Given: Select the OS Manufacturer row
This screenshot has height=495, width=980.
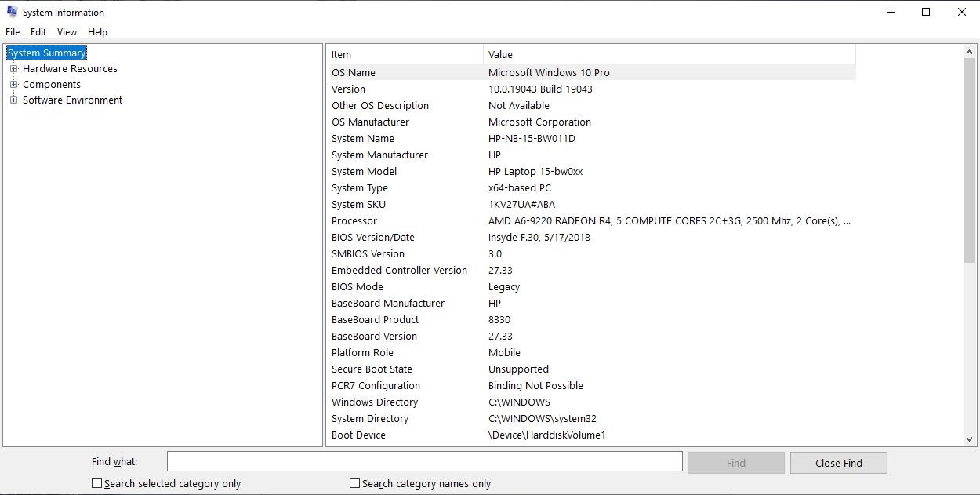Looking at the screenshot, I should [591, 122].
